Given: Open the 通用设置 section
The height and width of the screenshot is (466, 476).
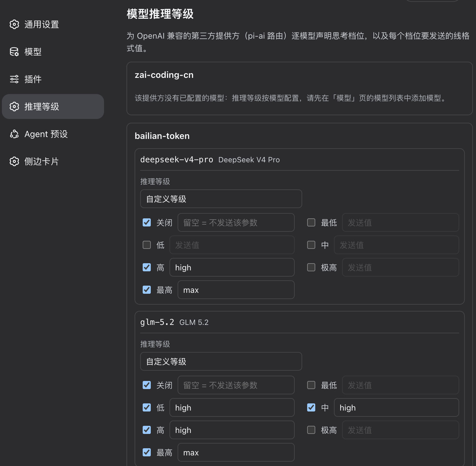Looking at the screenshot, I should tap(53, 24).
